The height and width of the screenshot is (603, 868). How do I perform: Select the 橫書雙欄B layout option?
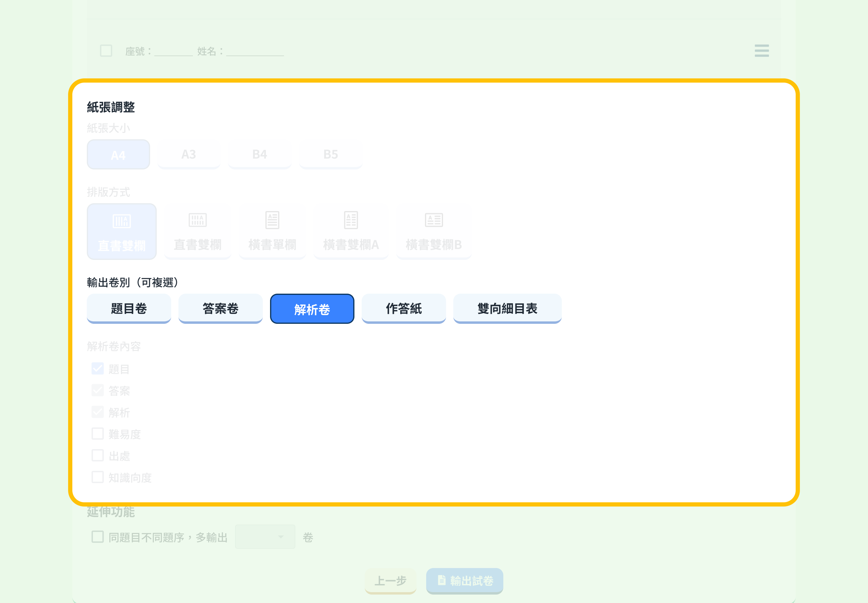434,231
